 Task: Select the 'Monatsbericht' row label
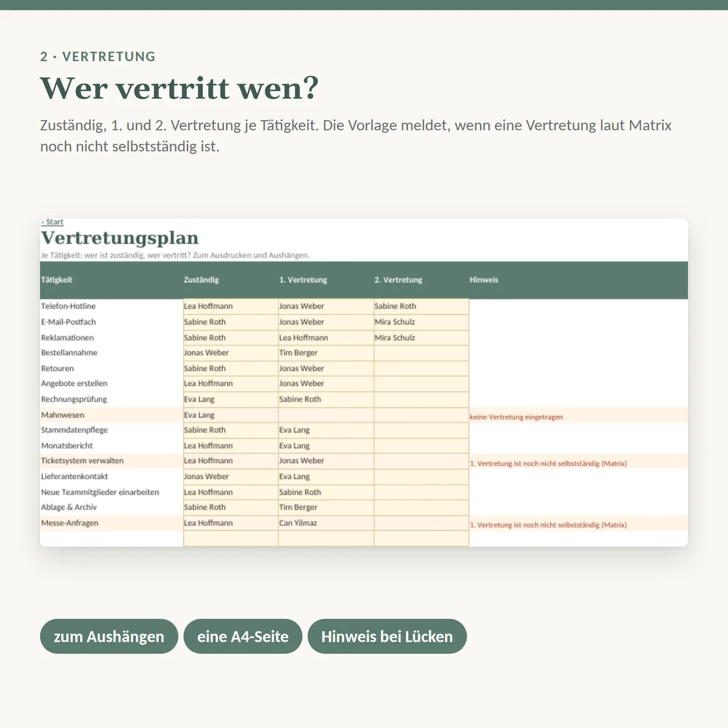coord(67,445)
